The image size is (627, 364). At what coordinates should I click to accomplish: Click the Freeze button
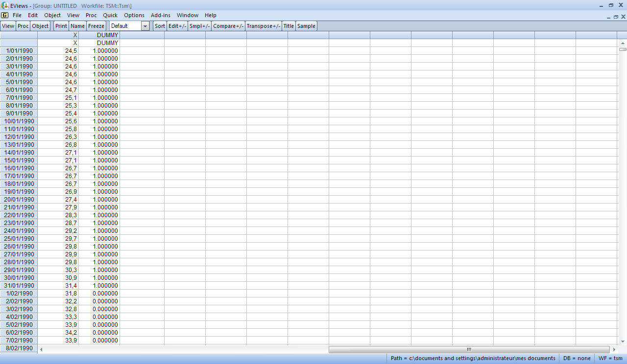point(96,26)
